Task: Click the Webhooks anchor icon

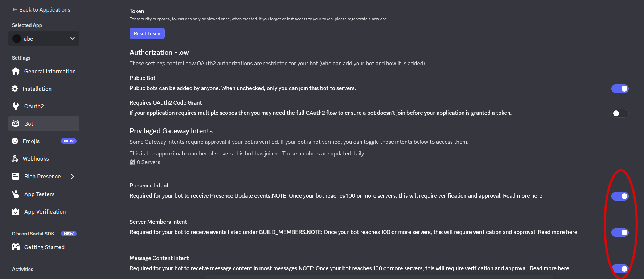Action: point(16,158)
